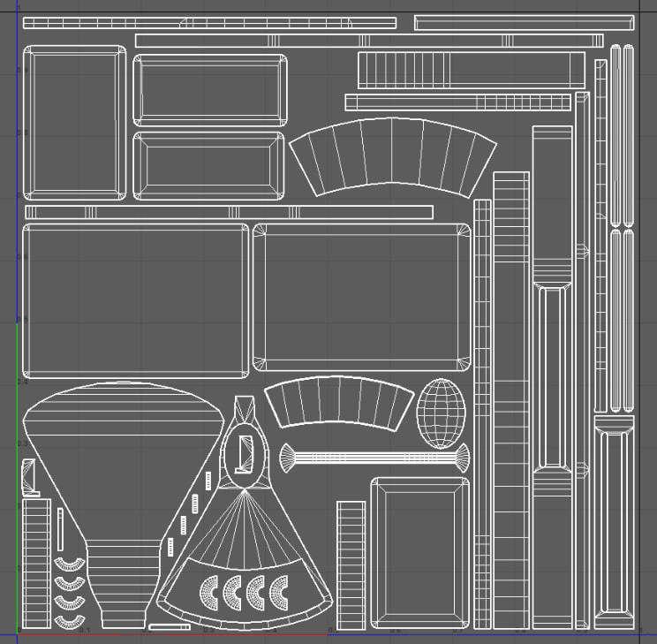
Task: Select the large rectangle island with fanned corners
Action: 362,297
